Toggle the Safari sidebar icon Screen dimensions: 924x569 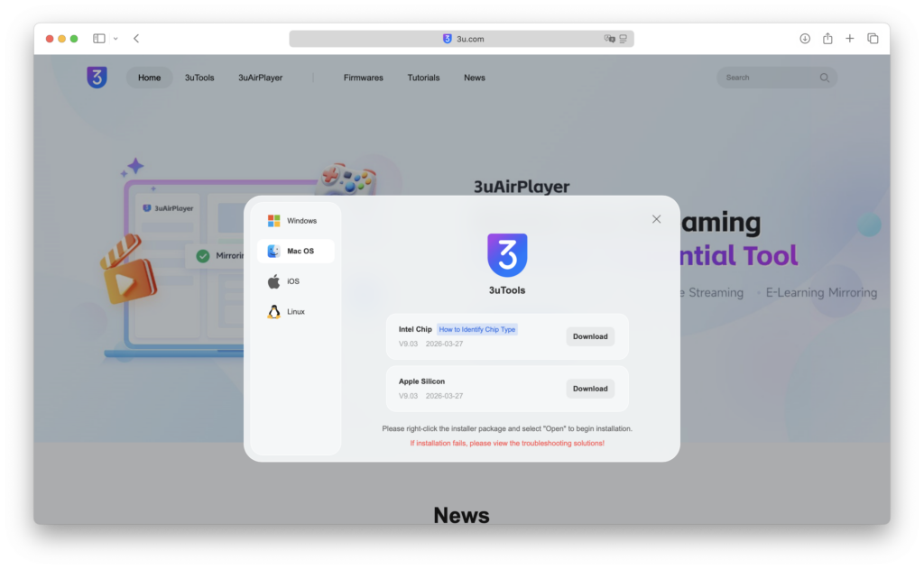click(x=99, y=38)
